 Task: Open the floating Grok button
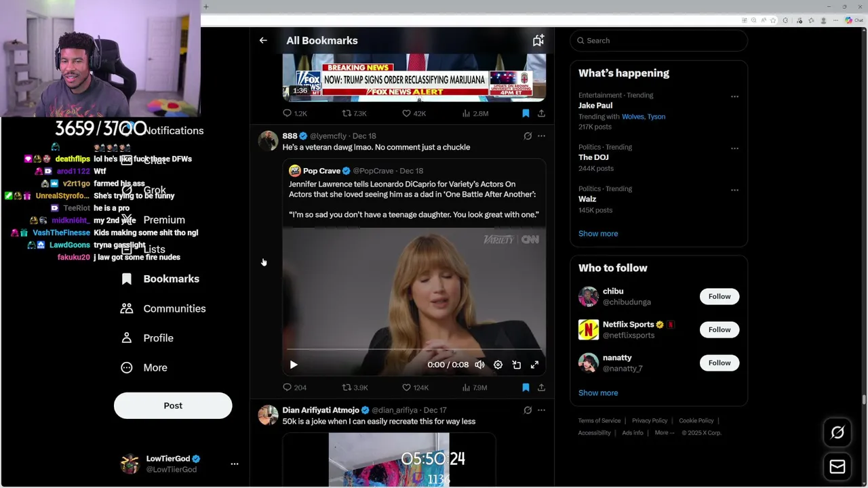coord(837,432)
